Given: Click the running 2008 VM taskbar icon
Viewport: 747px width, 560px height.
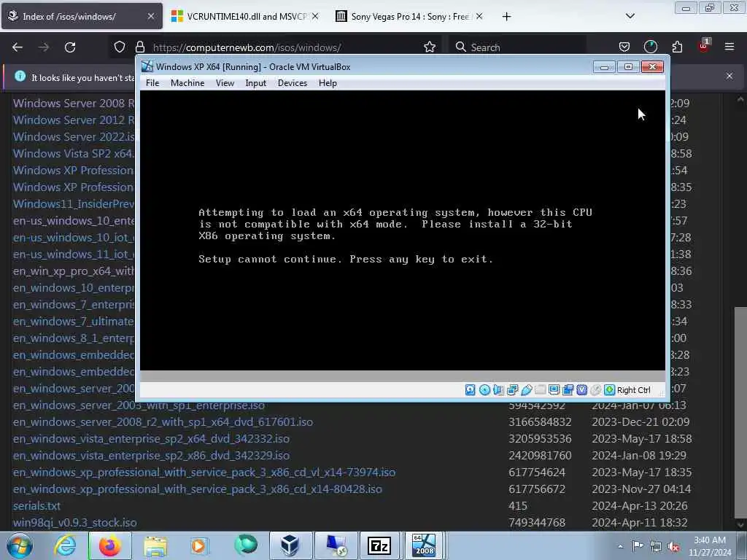Looking at the screenshot, I should (424, 545).
